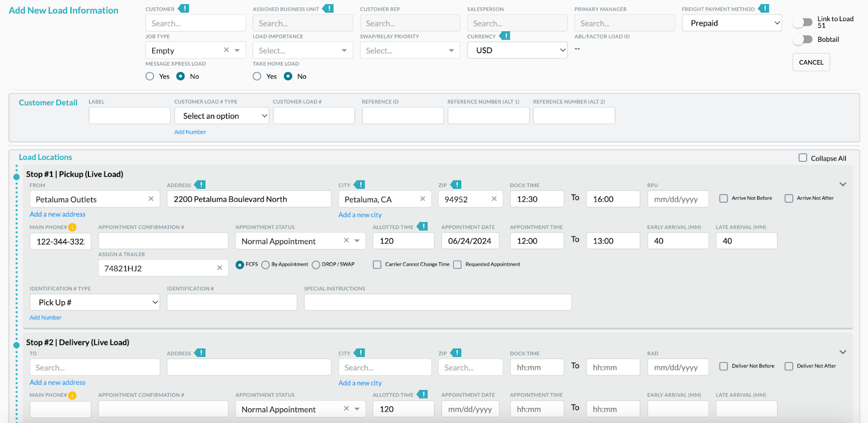The image size is (868, 423).
Task: Clear Petaluma Outlets from the From field
Action: coord(151,199)
